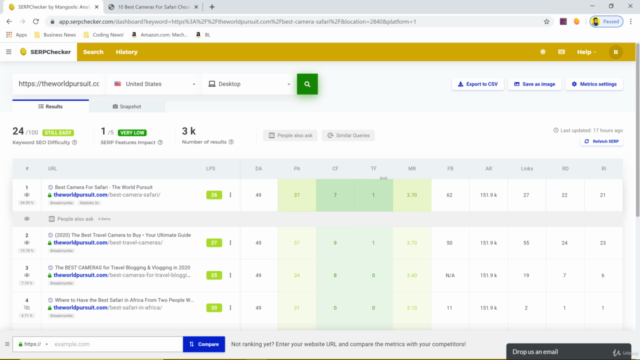This screenshot has width=640, height=360.
Task: Open the messages icon in header
Action: [562, 52]
